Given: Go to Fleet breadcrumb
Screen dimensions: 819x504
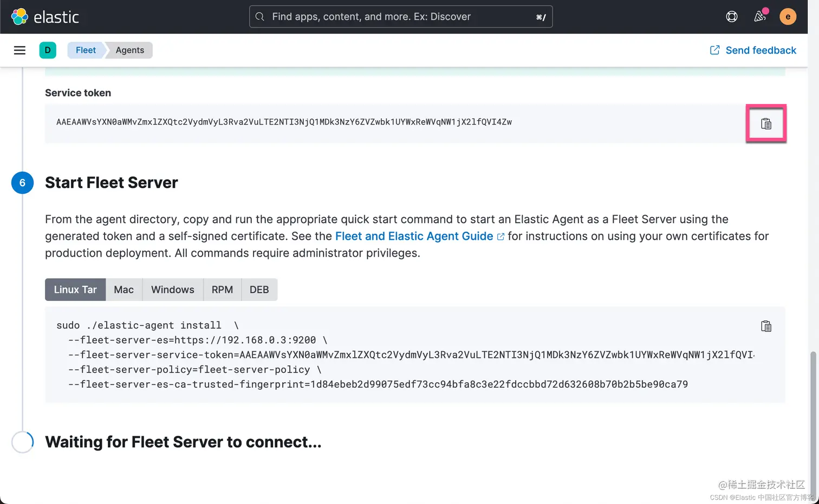Looking at the screenshot, I should (x=86, y=50).
